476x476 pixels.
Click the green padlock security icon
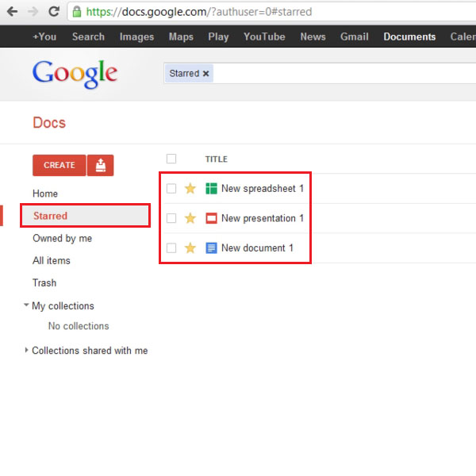(x=77, y=12)
